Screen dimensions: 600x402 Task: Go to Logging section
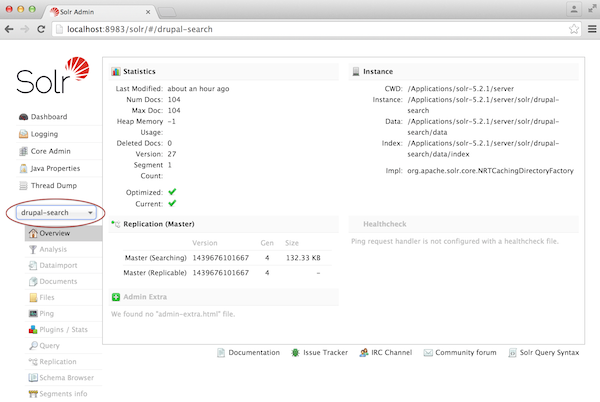coord(44,134)
